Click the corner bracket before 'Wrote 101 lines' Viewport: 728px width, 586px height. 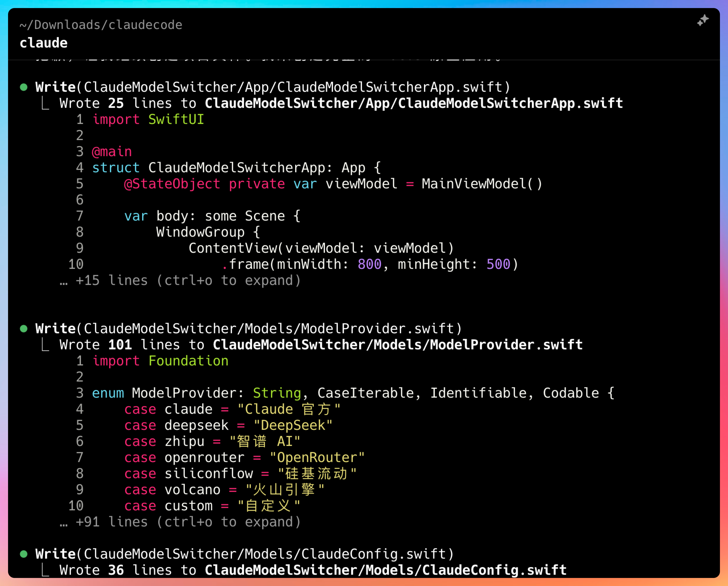tap(45, 345)
